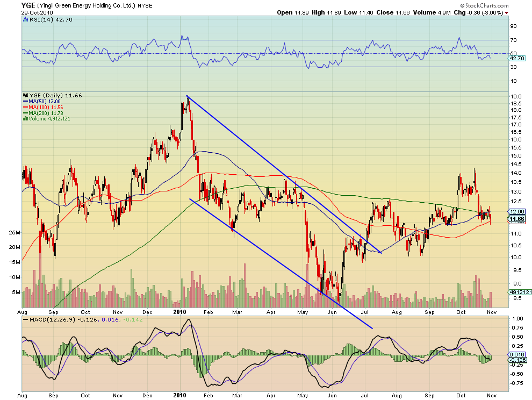Click the MA(50) 12.00 legend text
532x400 pixels.
[x=45, y=102]
